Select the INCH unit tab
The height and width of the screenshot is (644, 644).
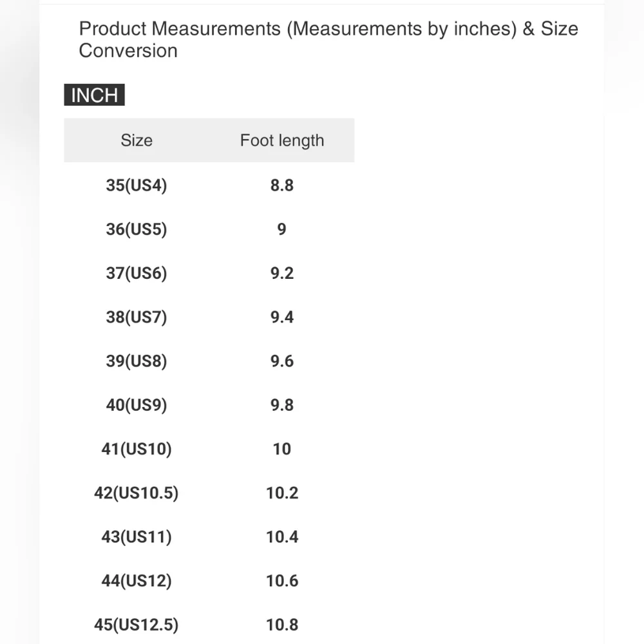coord(94,95)
